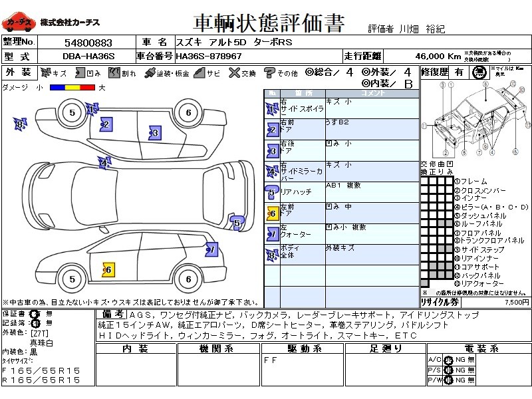
Task: Select P/W OK option
Action: pyautogui.click(x=448, y=380)
